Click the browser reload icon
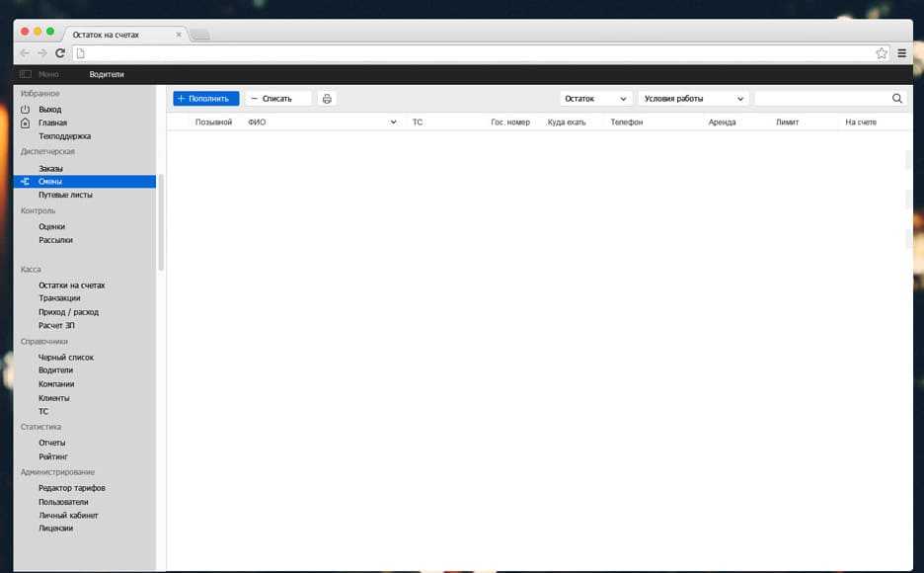The image size is (924, 573). (x=60, y=53)
